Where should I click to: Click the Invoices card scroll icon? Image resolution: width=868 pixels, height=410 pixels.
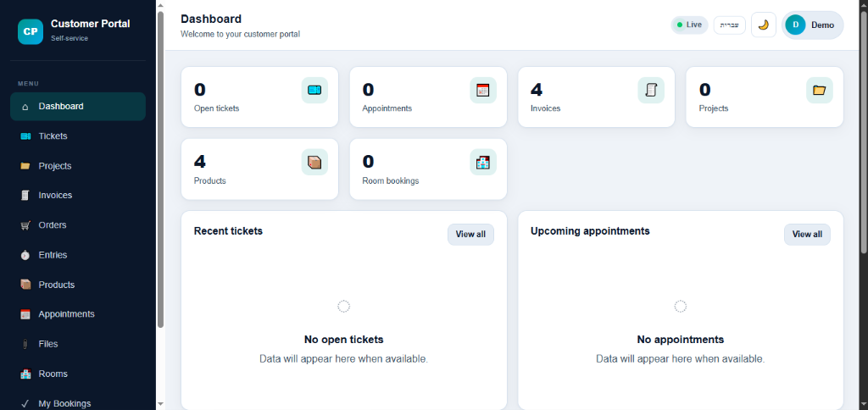[651, 90]
